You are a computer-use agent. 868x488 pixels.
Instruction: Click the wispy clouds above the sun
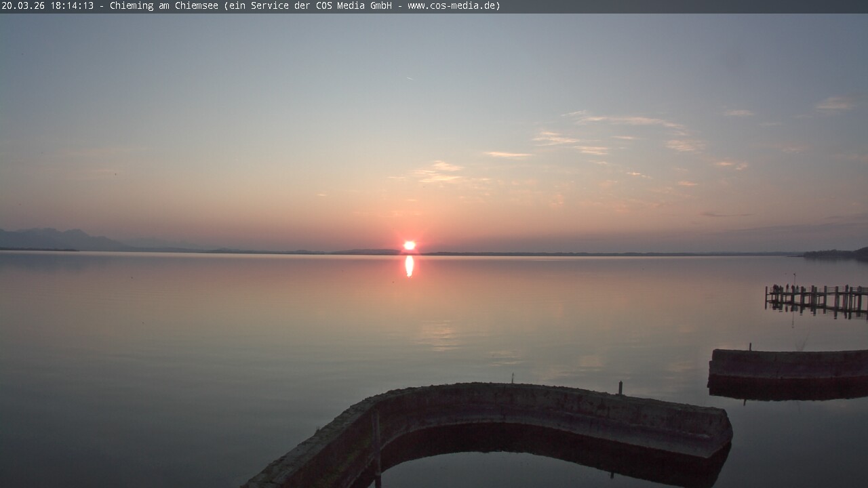click(437, 173)
